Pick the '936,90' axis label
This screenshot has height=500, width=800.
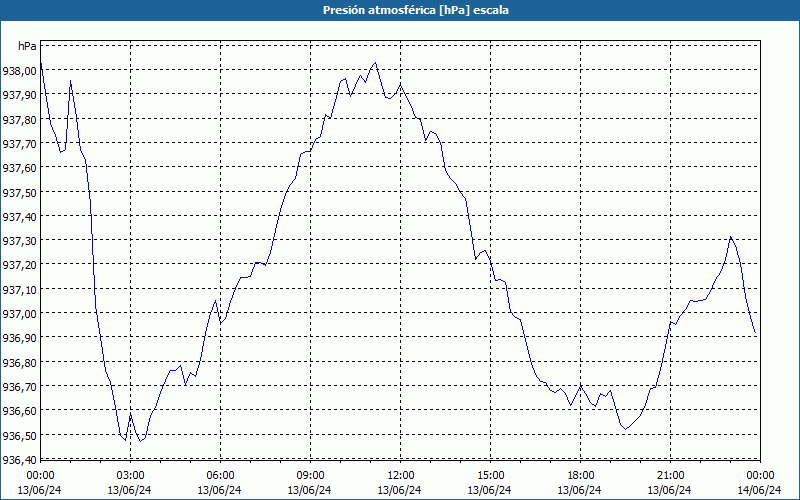click(x=19, y=338)
